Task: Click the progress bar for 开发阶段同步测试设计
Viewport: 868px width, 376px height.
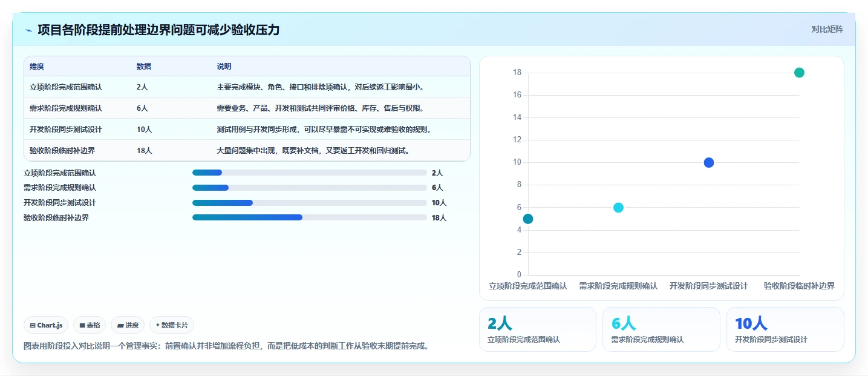Action: click(x=310, y=202)
